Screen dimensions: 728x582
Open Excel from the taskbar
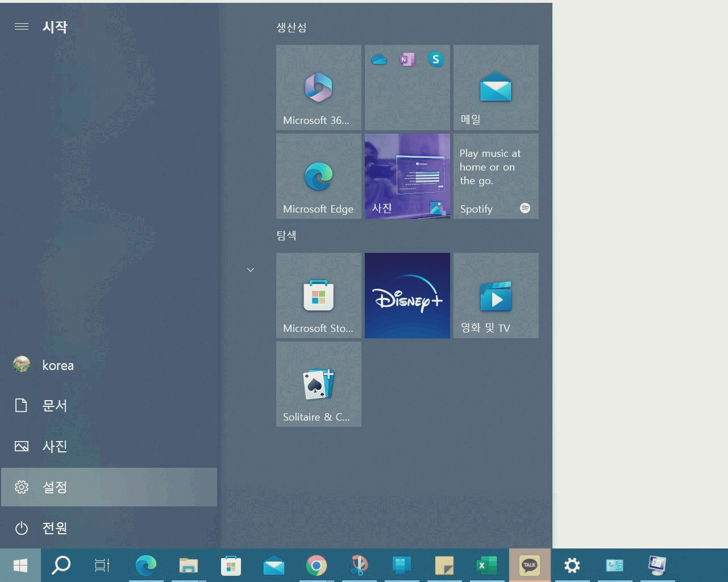(487, 566)
